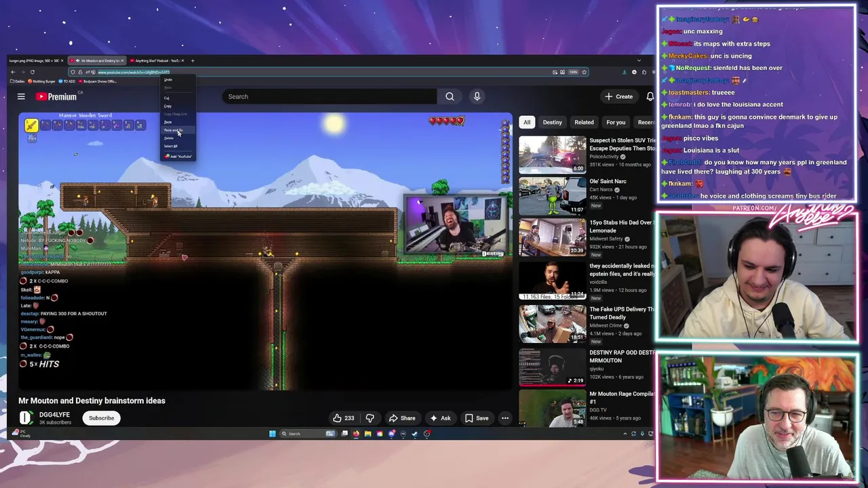
Task: Open the YouTube hamburger guide menu
Action: pyautogui.click(x=21, y=96)
